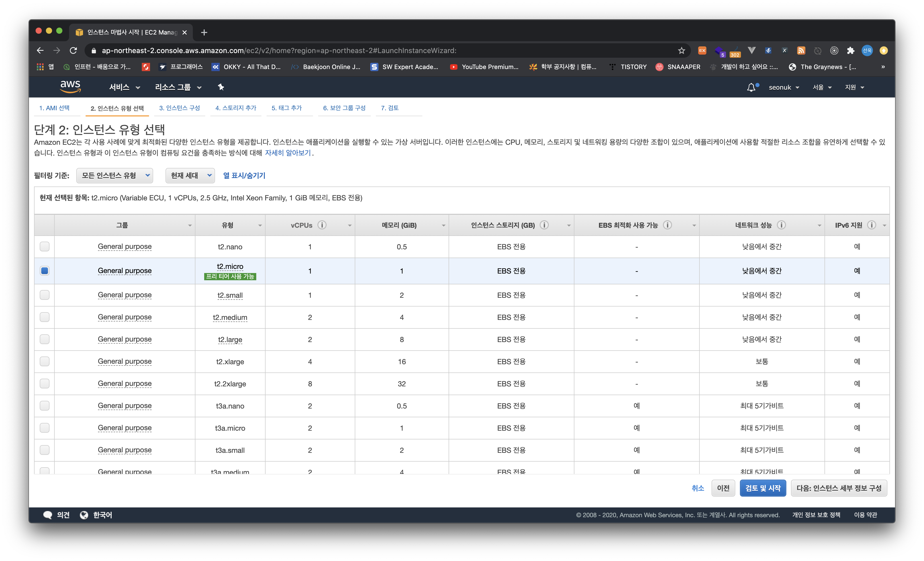
Task: Click the vCPUs info icon
Action: tap(322, 225)
